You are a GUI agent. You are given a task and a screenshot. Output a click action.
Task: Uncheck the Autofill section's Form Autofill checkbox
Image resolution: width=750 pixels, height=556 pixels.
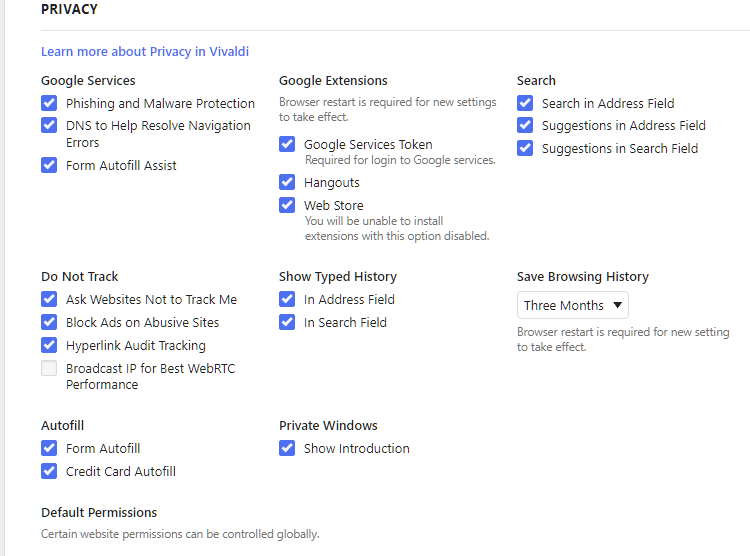[49, 448]
